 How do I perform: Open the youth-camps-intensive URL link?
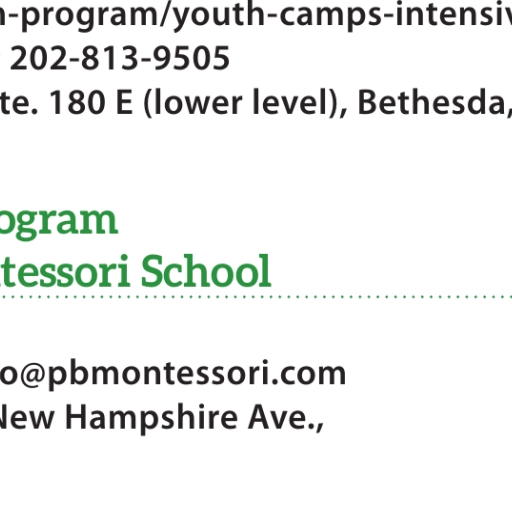click(256, 15)
